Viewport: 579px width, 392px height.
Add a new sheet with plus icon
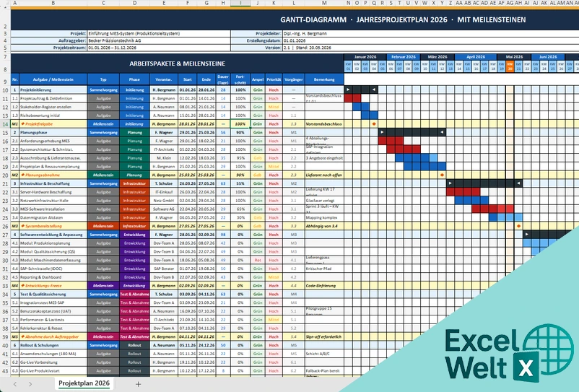click(x=138, y=384)
